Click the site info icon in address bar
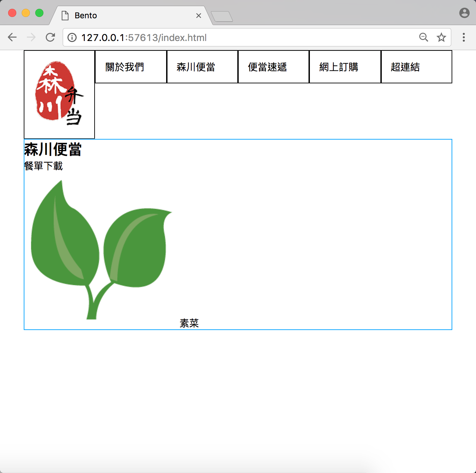Viewport: 476px width, 473px height. click(x=72, y=37)
